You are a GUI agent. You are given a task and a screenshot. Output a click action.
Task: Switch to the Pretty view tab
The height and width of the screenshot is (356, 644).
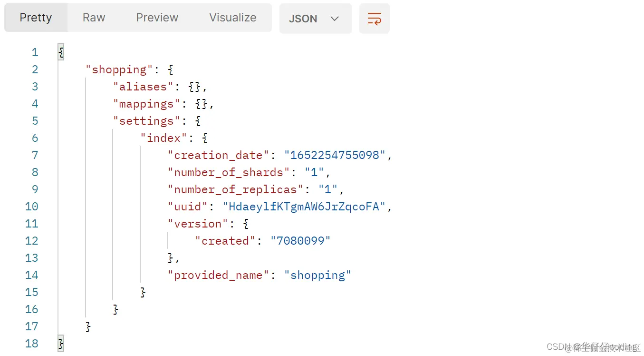tap(36, 18)
